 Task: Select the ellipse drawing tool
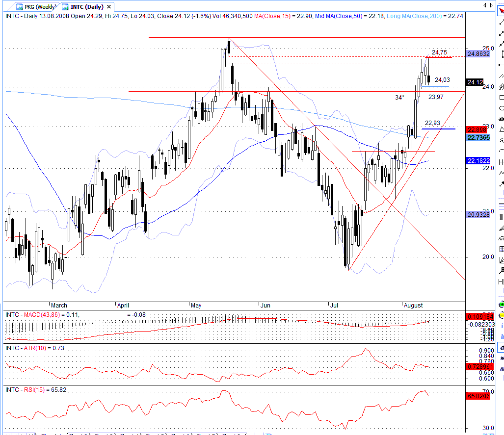click(x=502, y=108)
